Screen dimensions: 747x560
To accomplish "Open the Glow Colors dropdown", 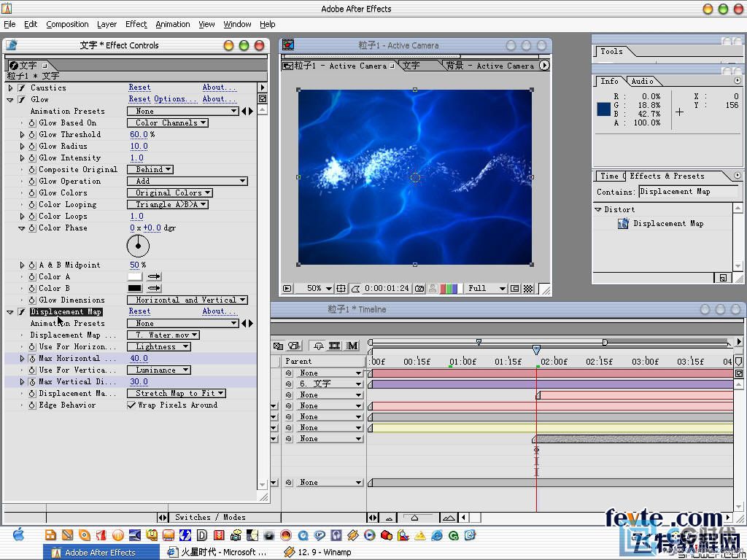I will [169, 192].
